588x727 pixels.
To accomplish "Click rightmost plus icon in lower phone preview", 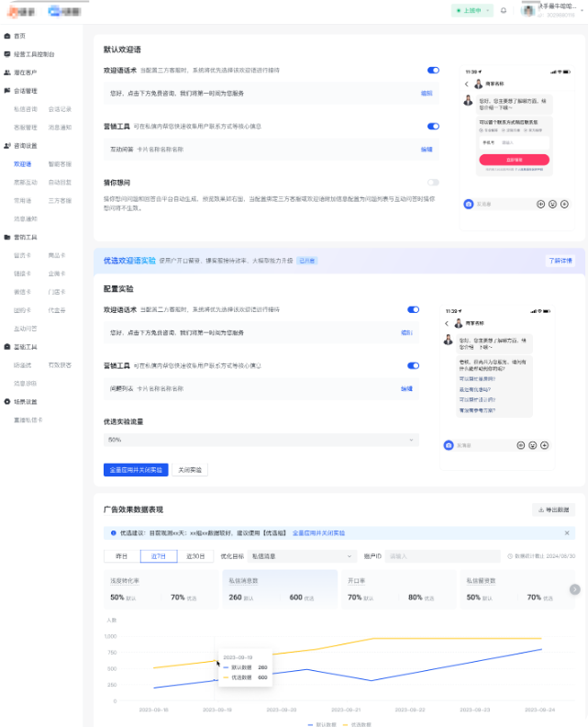I will tap(545, 445).
